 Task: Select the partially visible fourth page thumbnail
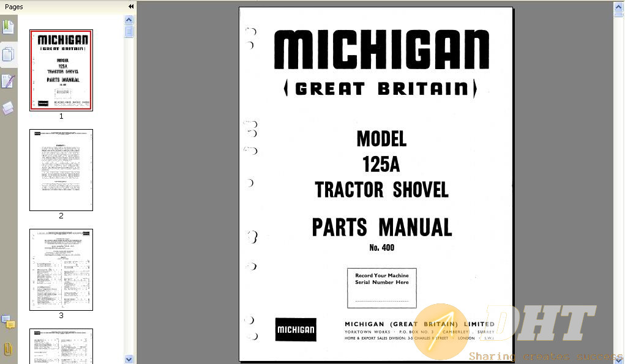pos(61,346)
